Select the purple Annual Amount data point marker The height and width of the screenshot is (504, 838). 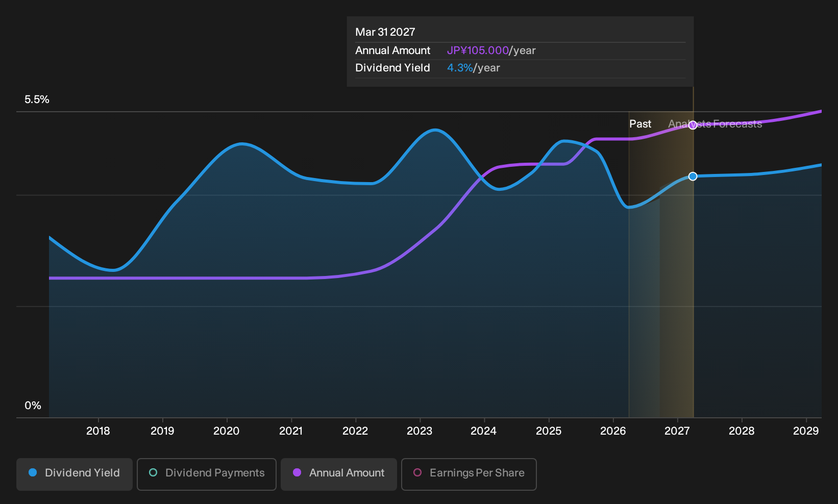(693, 125)
